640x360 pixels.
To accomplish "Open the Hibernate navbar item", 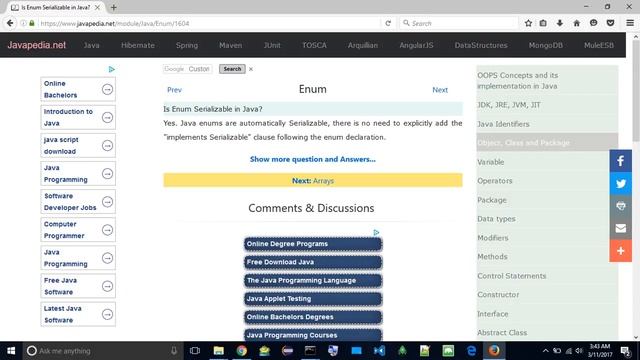I will tap(138, 45).
